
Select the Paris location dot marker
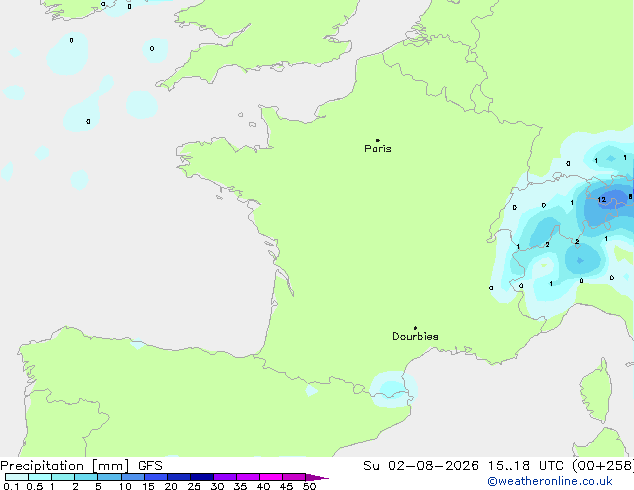[x=378, y=140]
